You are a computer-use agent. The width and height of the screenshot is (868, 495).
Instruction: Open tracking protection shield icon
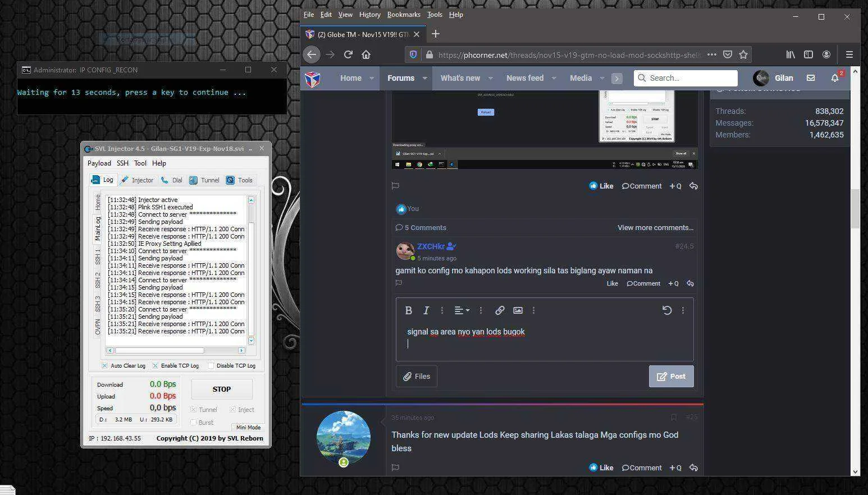click(x=413, y=54)
